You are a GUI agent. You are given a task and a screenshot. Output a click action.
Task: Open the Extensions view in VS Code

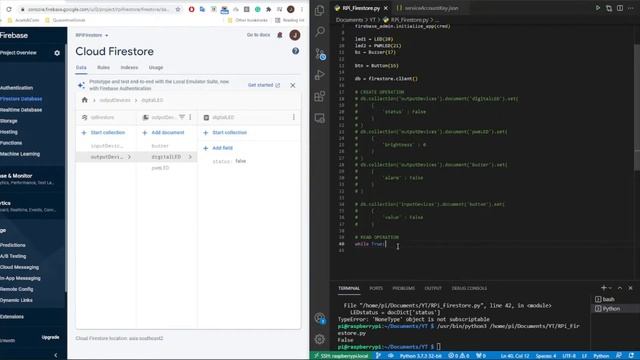coord(320,96)
